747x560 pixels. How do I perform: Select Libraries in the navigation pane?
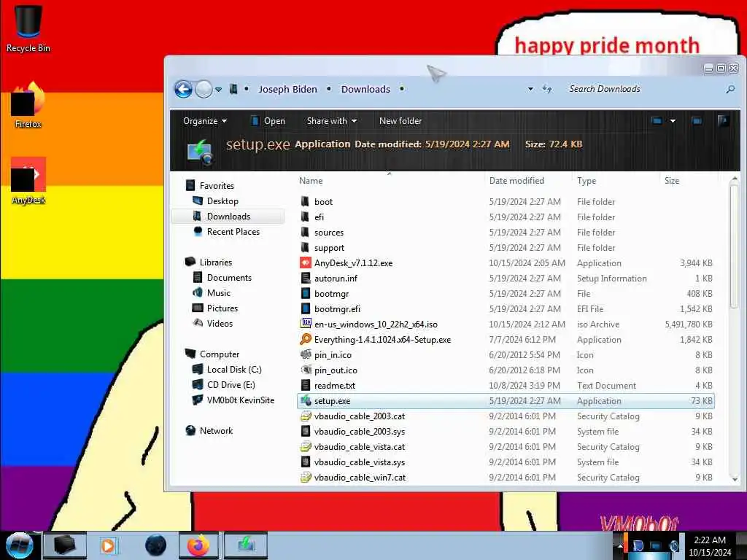click(215, 262)
